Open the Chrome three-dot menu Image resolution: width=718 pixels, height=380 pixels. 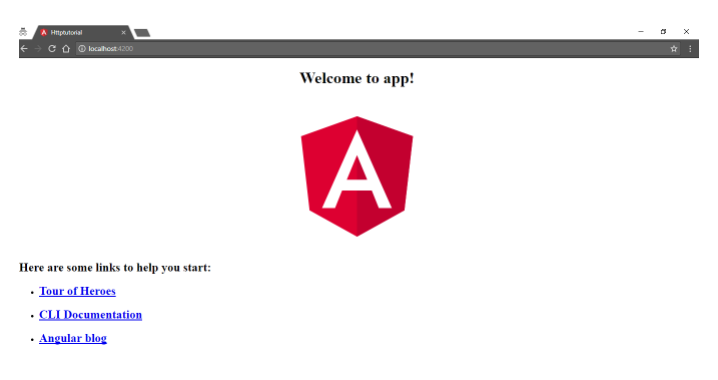[x=690, y=49]
